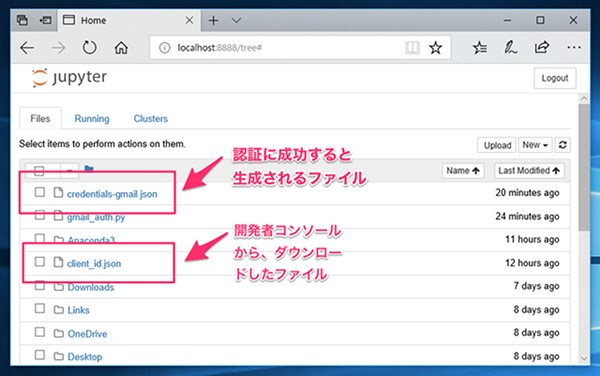
Task: Check the OneDrive folder checkbox
Action: coord(40,332)
